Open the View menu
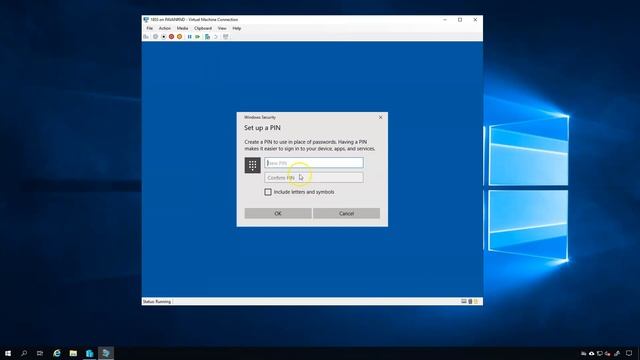 [x=222, y=28]
